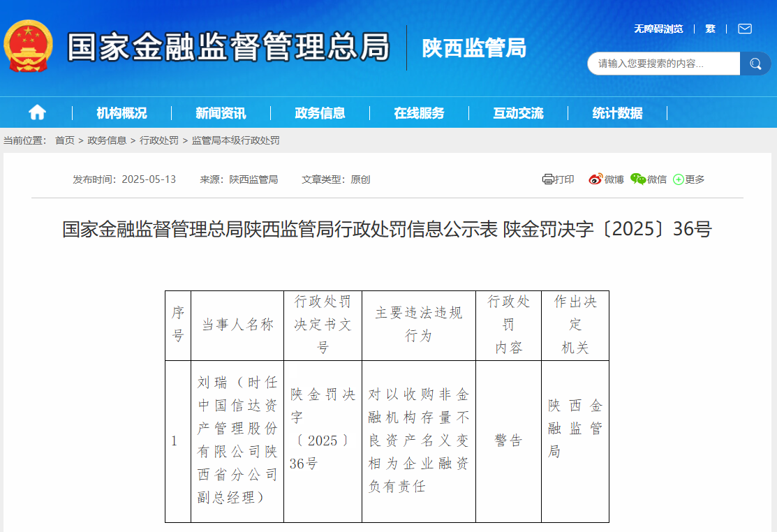Click the national emblem logo

(28, 46)
